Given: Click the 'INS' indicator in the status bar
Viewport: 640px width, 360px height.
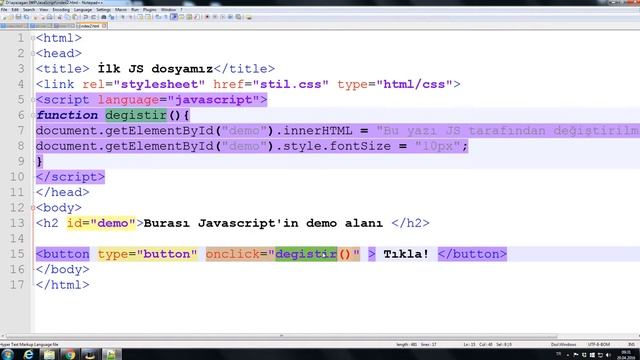Looking at the screenshot, I should click(x=631, y=345).
